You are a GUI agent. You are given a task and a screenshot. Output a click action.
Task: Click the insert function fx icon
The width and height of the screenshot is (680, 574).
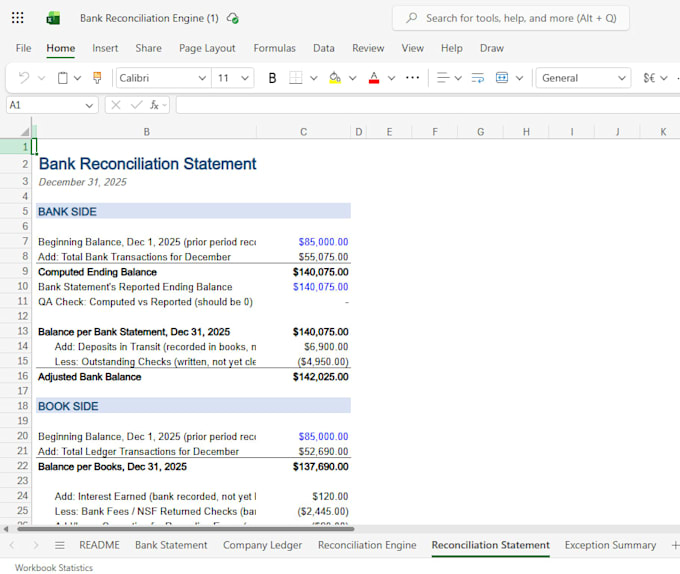point(154,105)
